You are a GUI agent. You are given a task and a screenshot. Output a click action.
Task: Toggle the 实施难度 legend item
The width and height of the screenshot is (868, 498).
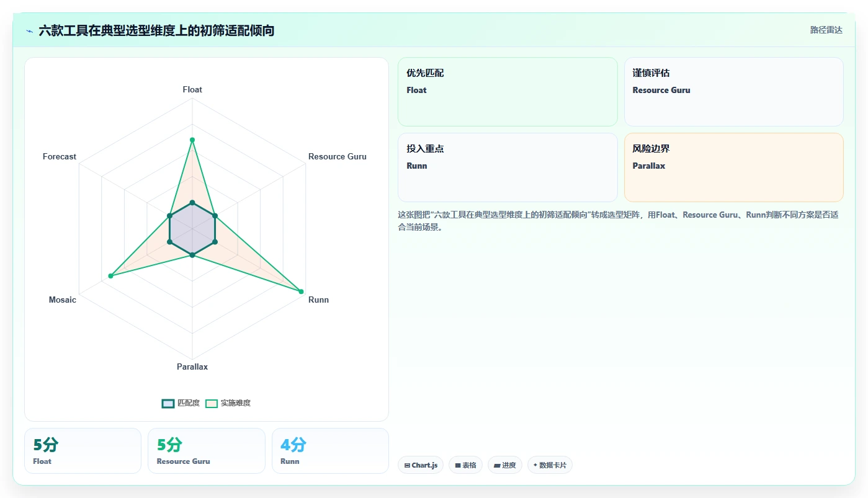pos(228,403)
